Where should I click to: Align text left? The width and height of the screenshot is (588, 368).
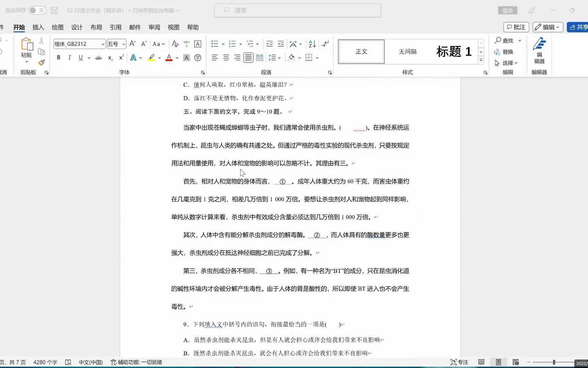[x=215, y=58]
